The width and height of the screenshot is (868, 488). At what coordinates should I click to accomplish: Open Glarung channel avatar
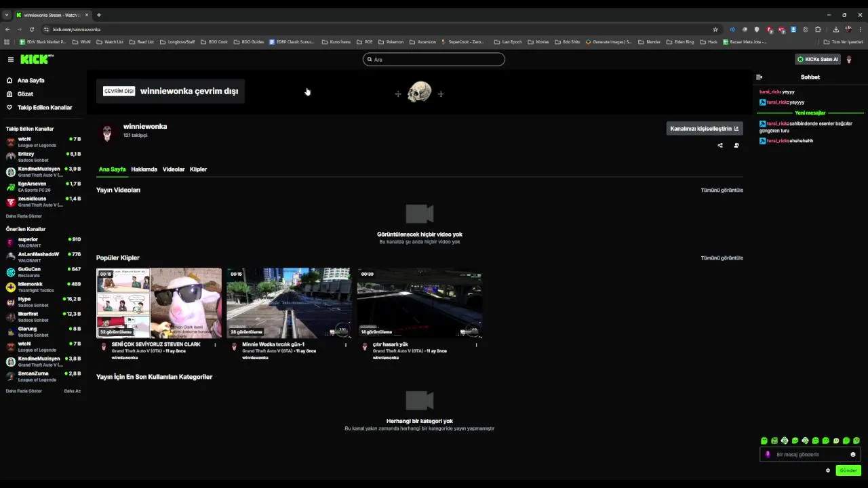(x=11, y=332)
